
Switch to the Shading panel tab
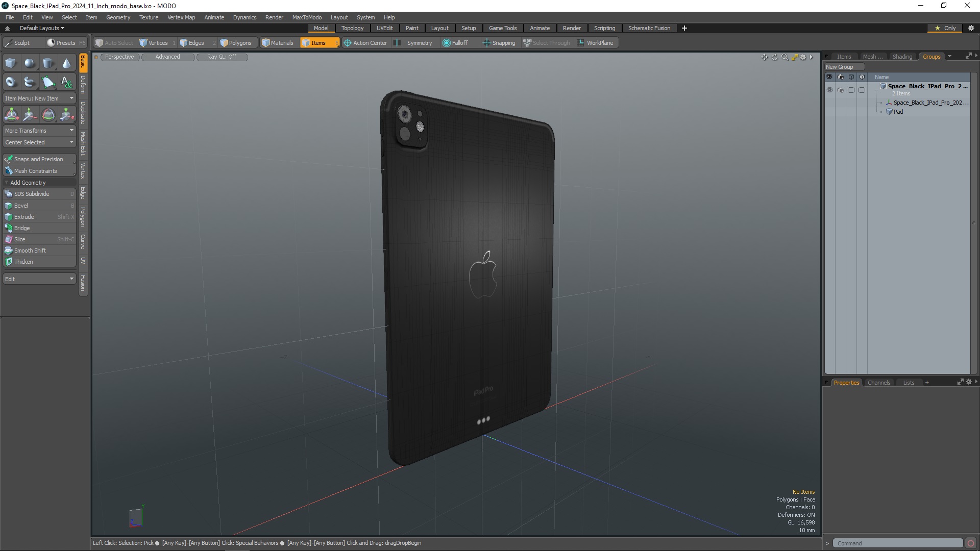click(x=902, y=57)
